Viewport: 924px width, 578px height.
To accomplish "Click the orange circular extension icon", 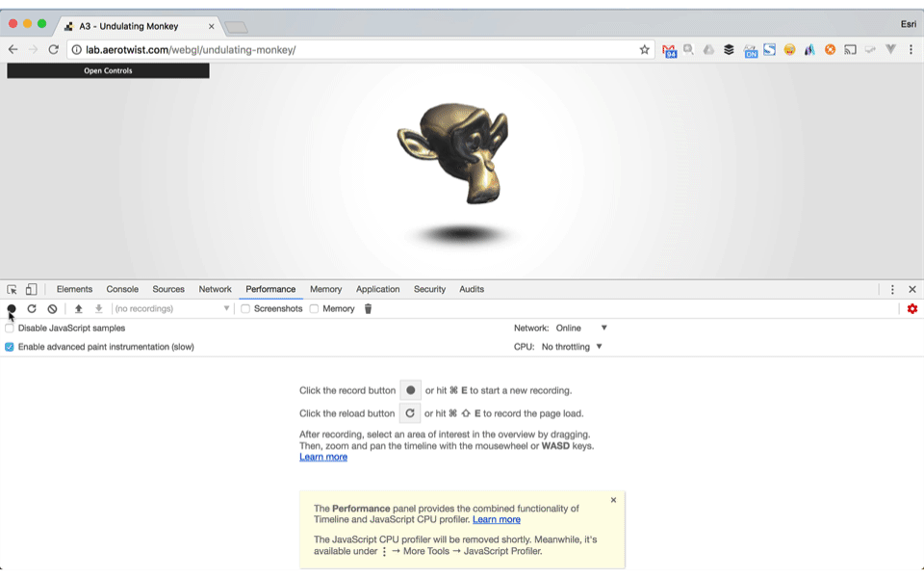I will pyautogui.click(x=830, y=49).
